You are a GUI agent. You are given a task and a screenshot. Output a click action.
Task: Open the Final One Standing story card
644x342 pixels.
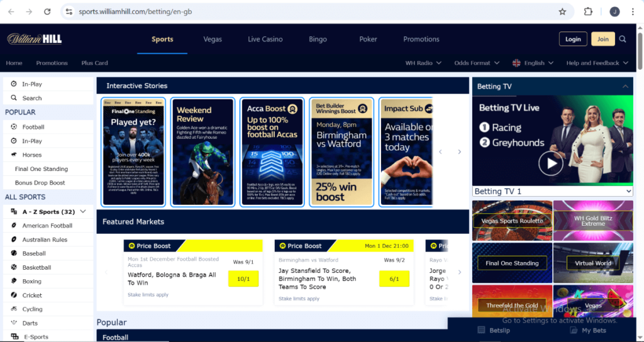133,152
